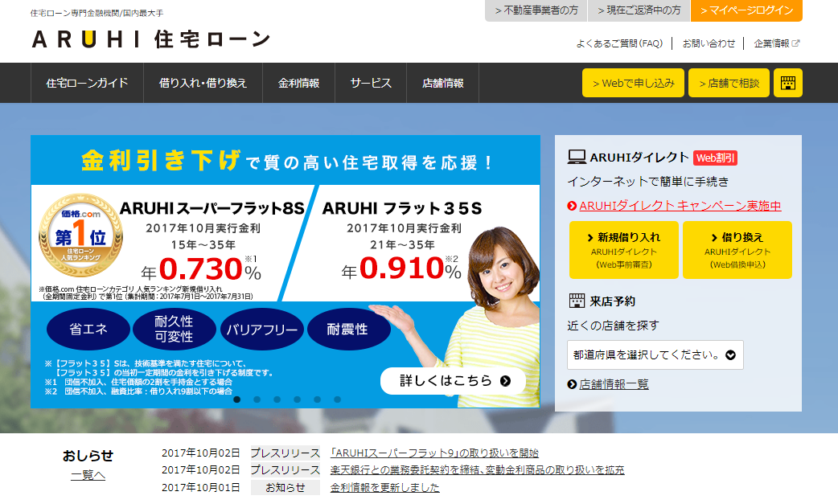The width and height of the screenshot is (838, 504).
Task: Click the お知らせ tag on third news row
Action: [285, 487]
